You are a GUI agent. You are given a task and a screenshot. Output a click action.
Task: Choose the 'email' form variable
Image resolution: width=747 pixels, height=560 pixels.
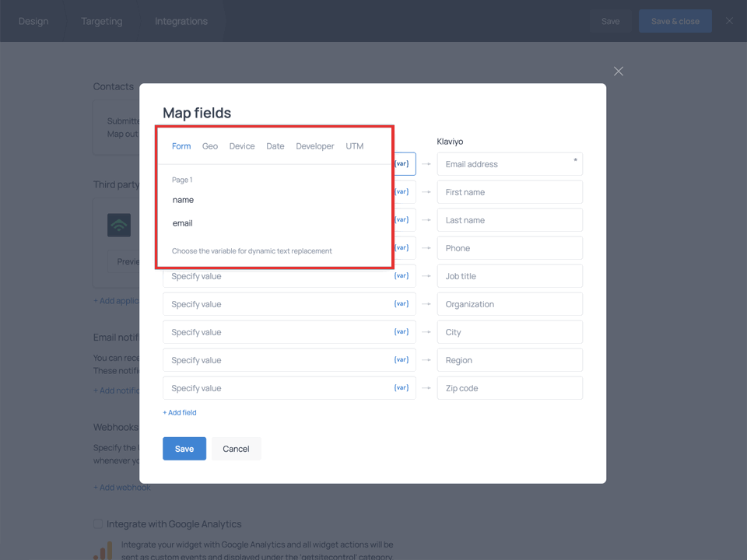point(183,223)
